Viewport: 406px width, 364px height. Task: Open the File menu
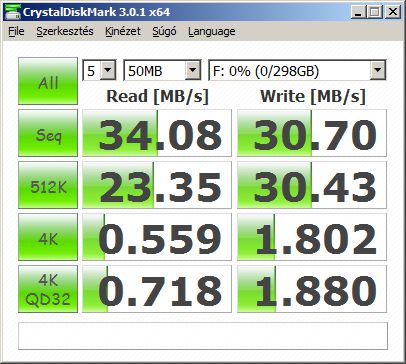tap(16, 31)
